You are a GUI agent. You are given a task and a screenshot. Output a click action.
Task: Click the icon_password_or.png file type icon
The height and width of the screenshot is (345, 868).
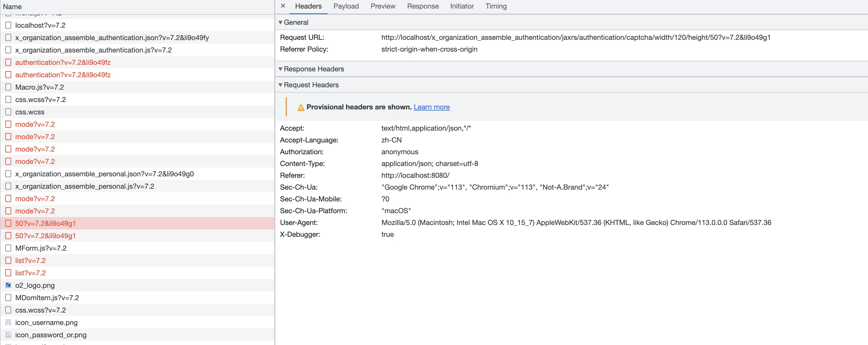[9, 335]
